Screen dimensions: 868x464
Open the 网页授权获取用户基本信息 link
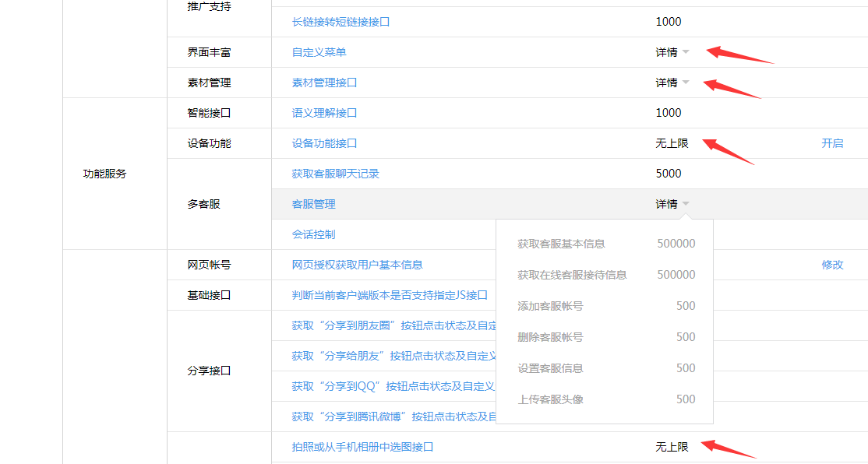(x=357, y=265)
